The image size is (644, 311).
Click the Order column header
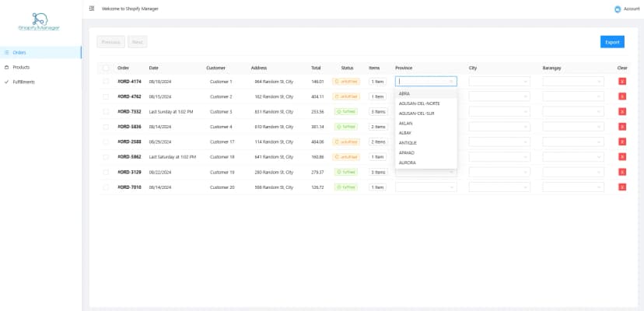123,68
